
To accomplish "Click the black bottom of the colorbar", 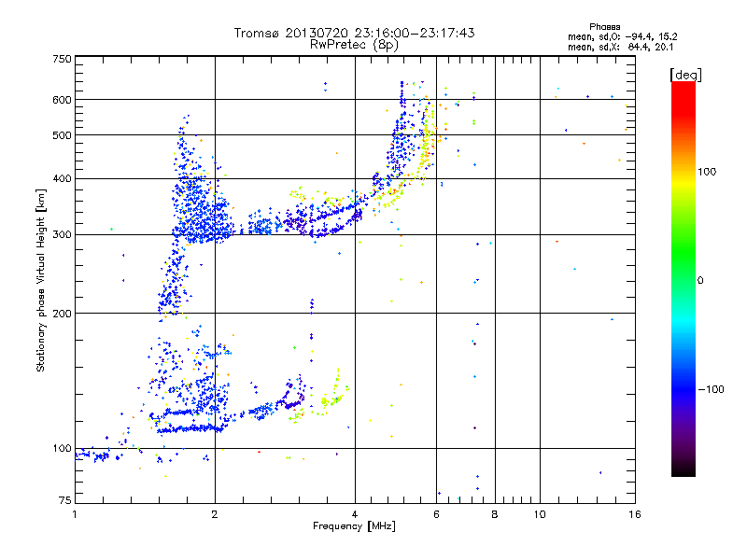I will [684, 470].
